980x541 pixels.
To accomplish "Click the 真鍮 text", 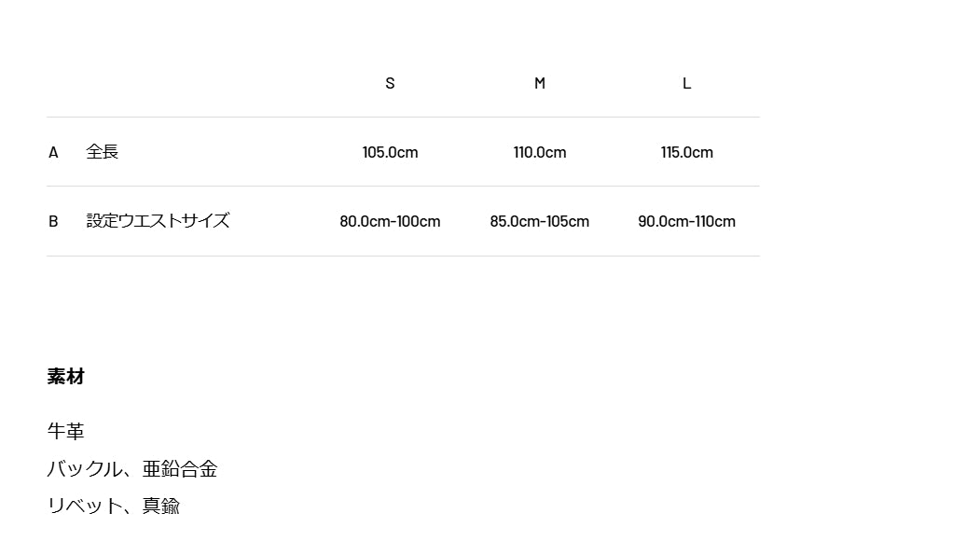I will point(161,506).
